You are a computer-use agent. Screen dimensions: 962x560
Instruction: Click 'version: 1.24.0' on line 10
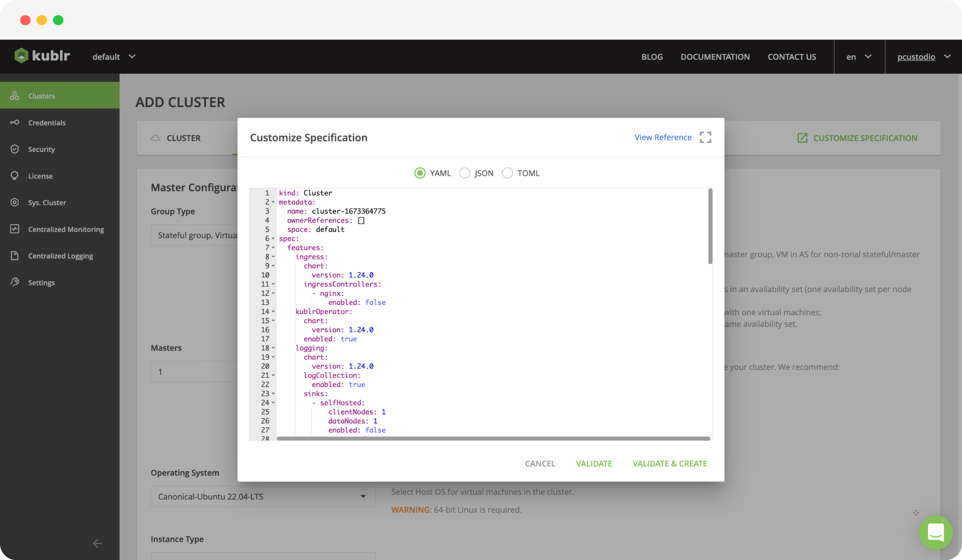pos(343,275)
